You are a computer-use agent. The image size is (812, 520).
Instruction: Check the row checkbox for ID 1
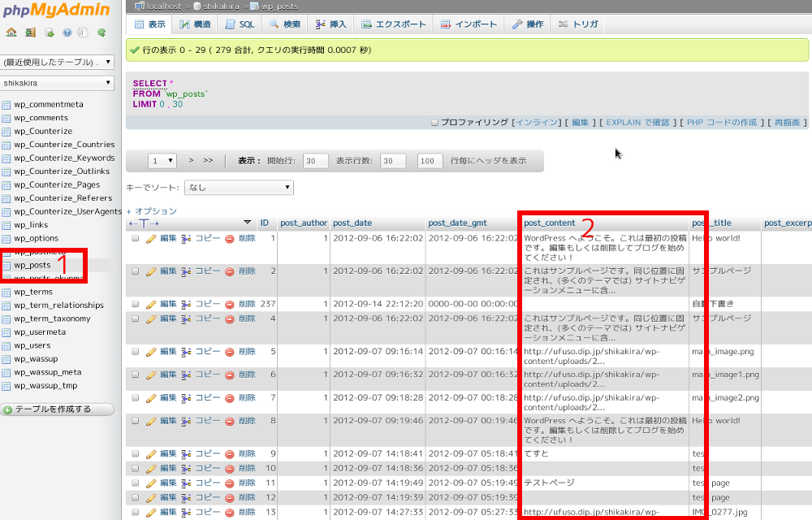(x=136, y=239)
